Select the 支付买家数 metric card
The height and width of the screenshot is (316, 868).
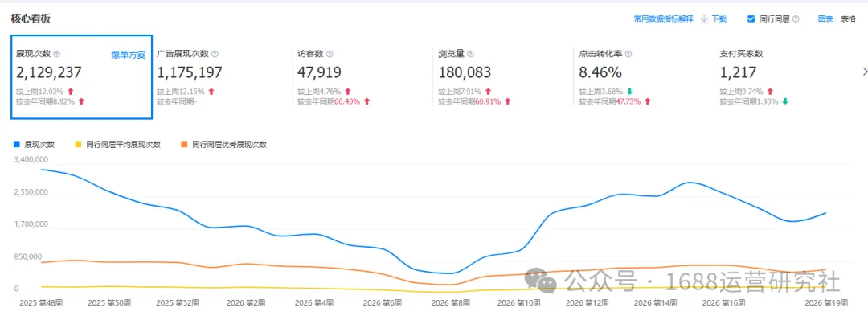(x=784, y=77)
